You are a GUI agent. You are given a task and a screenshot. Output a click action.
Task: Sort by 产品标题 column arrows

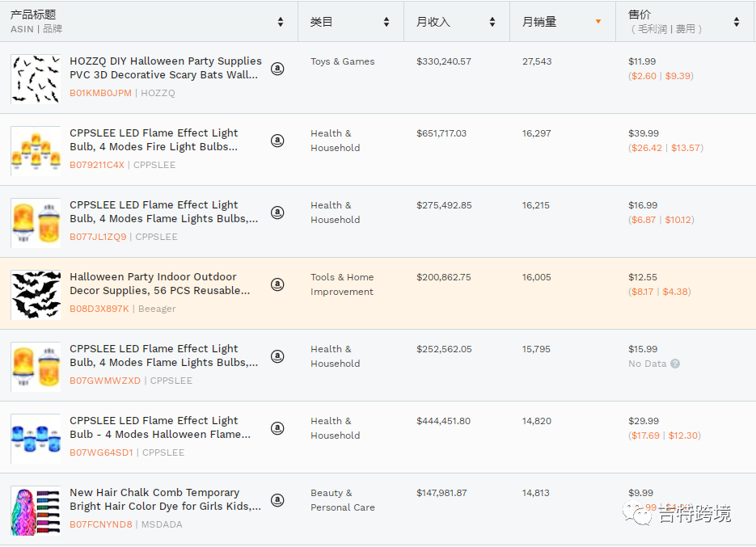pos(281,22)
